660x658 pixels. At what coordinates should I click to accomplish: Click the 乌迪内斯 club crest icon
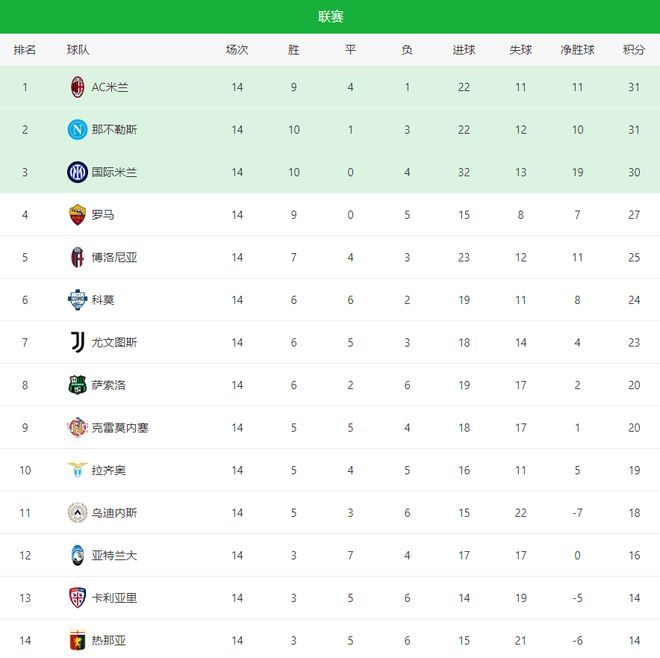pyautogui.click(x=77, y=513)
